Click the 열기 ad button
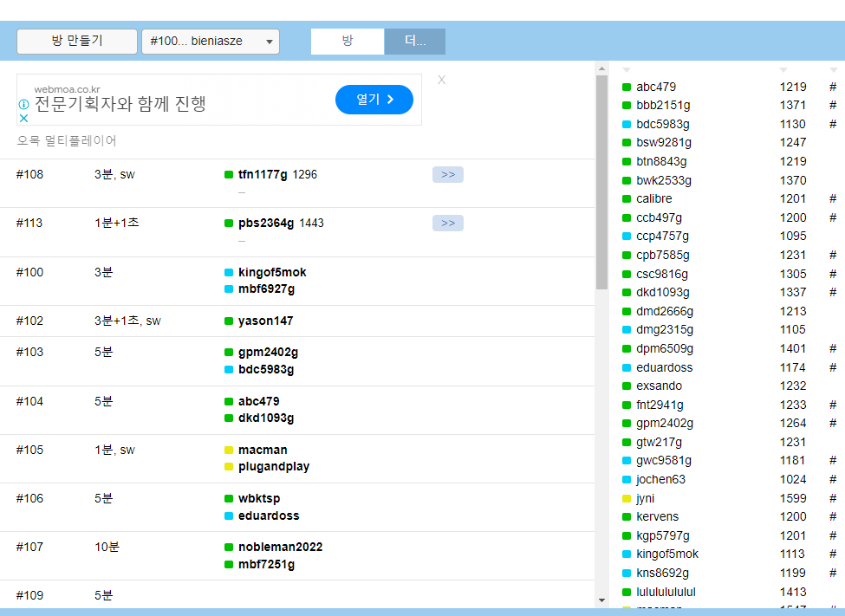This screenshot has width=845, height=616. pyautogui.click(x=374, y=100)
